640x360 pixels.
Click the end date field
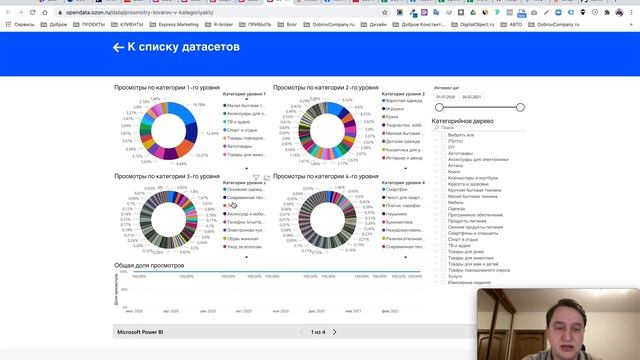tap(471, 97)
